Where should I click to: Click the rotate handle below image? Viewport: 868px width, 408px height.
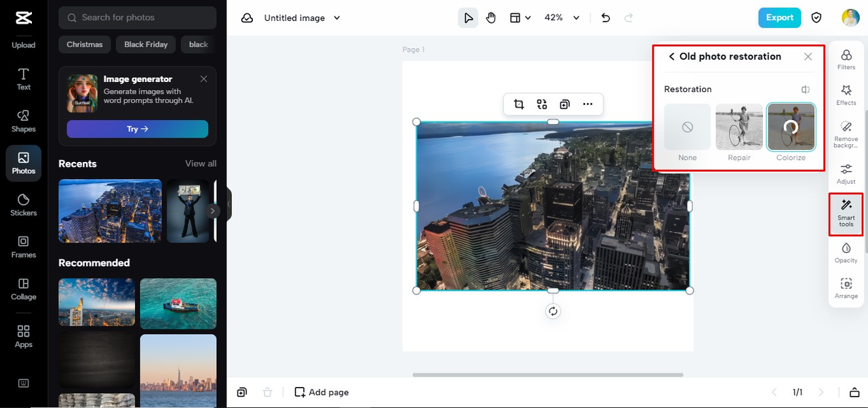click(553, 311)
